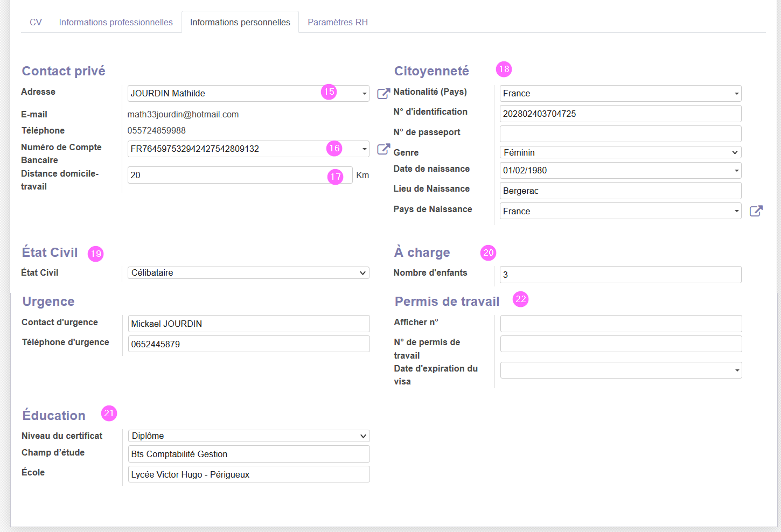Click the Date d'expiration du visa label

[436, 375]
